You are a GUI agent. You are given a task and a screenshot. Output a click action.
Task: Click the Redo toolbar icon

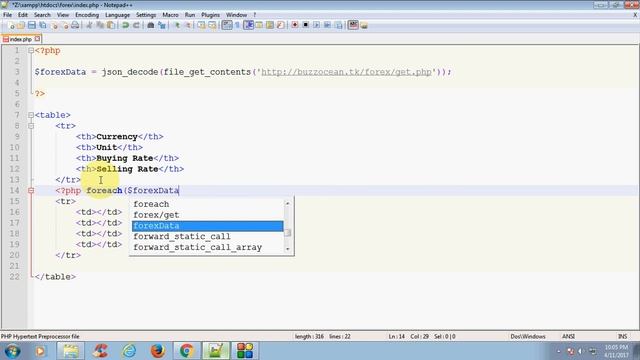click(x=136, y=25)
